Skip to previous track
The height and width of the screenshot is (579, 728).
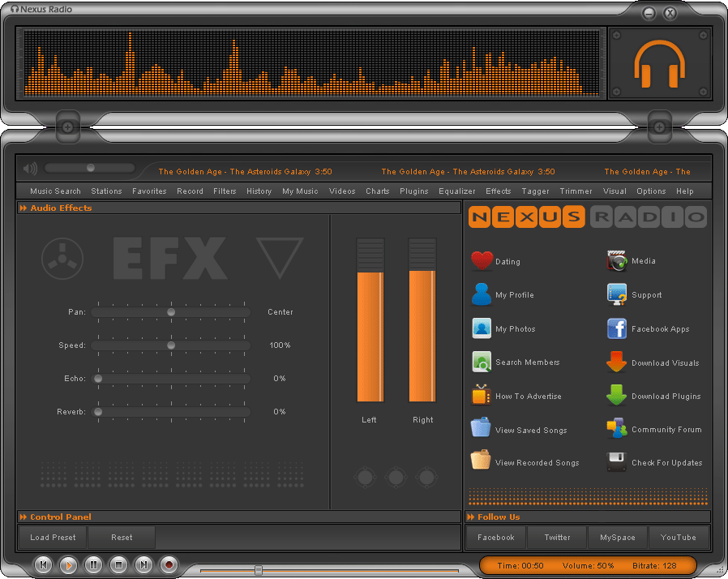[x=44, y=564]
